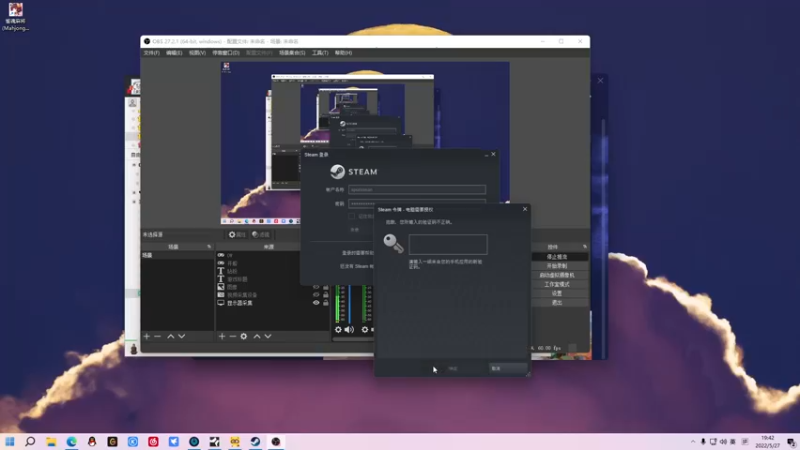This screenshot has width=800, height=450.
Task: Click the key icon in Steam Guard dialog
Action: point(393,243)
